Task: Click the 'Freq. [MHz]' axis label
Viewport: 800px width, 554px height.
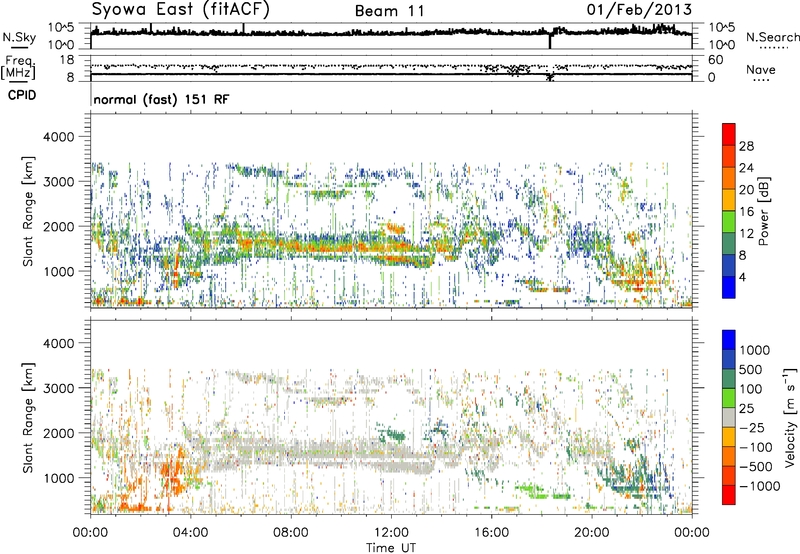Action: [x=19, y=68]
